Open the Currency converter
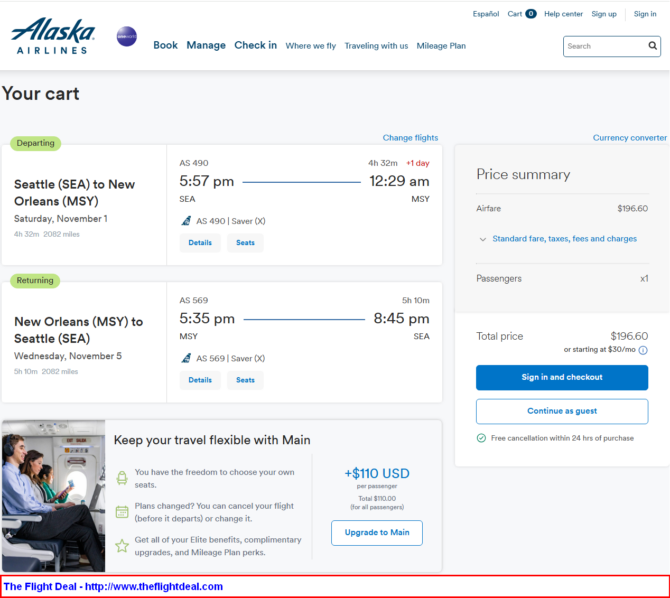Viewport: 670px width, 598px height. pos(629,138)
